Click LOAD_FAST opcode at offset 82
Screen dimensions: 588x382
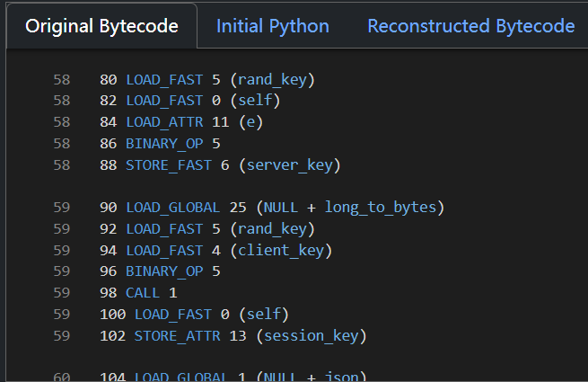click(x=165, y=101)
